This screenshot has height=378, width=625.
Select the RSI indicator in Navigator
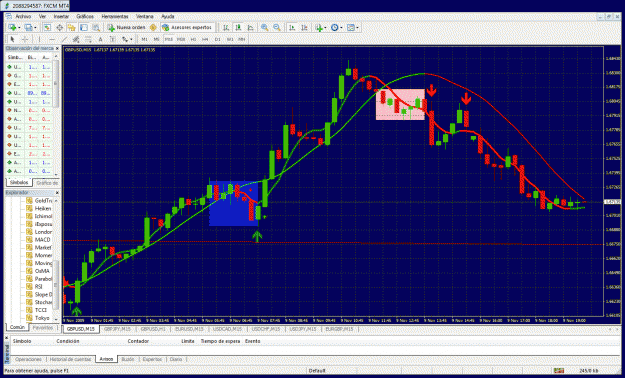point(38,286)
